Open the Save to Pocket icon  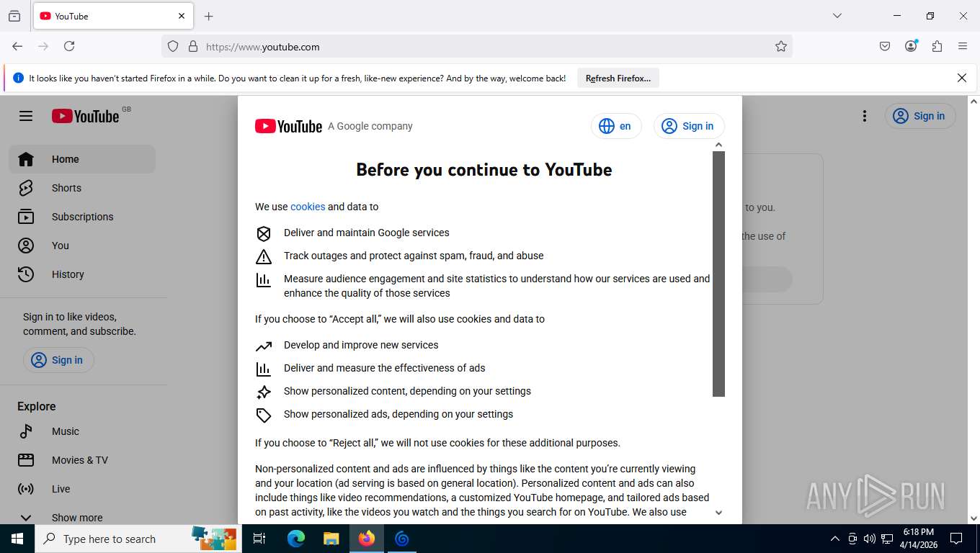885,46
